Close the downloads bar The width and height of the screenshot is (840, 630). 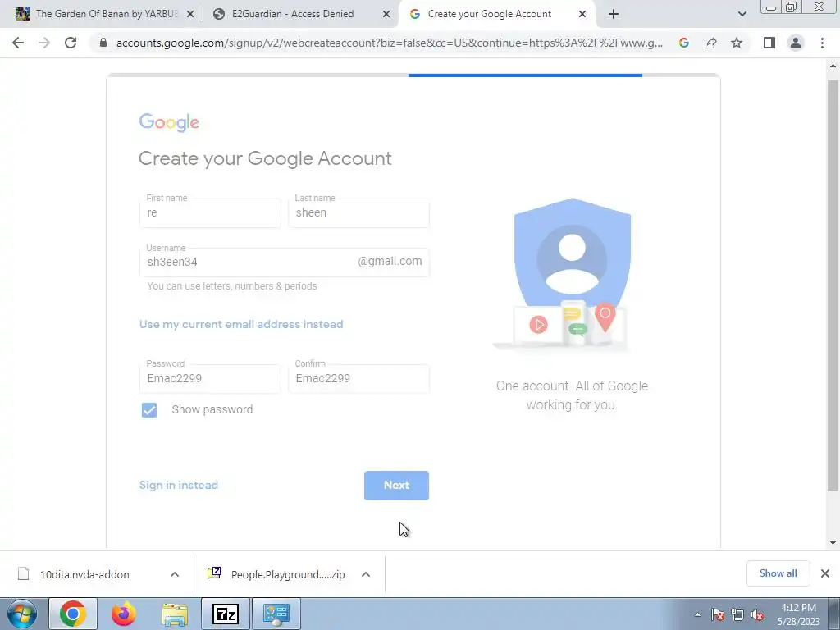(x=825, y=573)
